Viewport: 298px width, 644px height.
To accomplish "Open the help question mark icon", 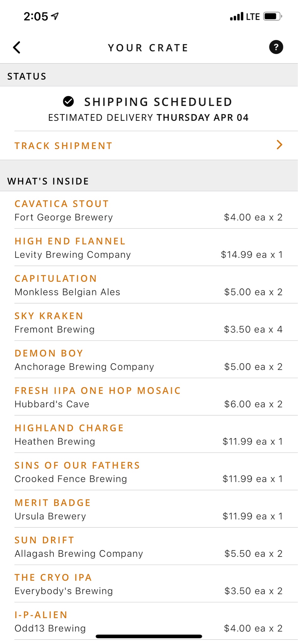I will (x=276, y=47).
